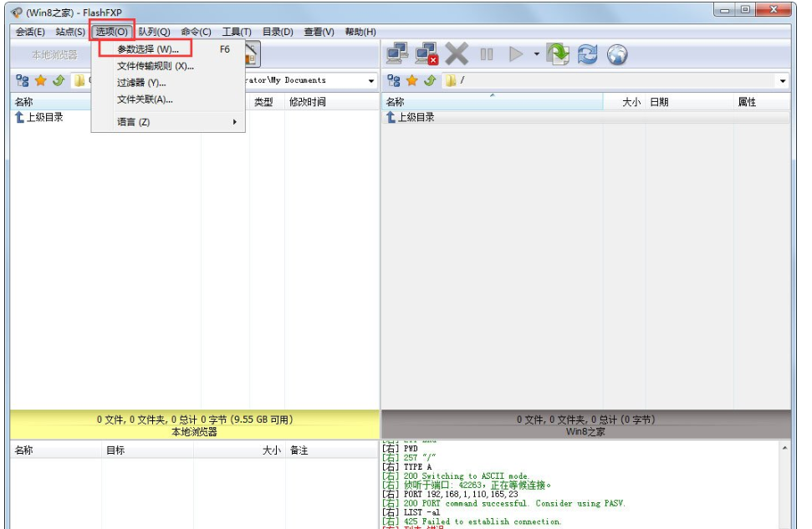Sort right pane by 属性 column

click(761, 102)
